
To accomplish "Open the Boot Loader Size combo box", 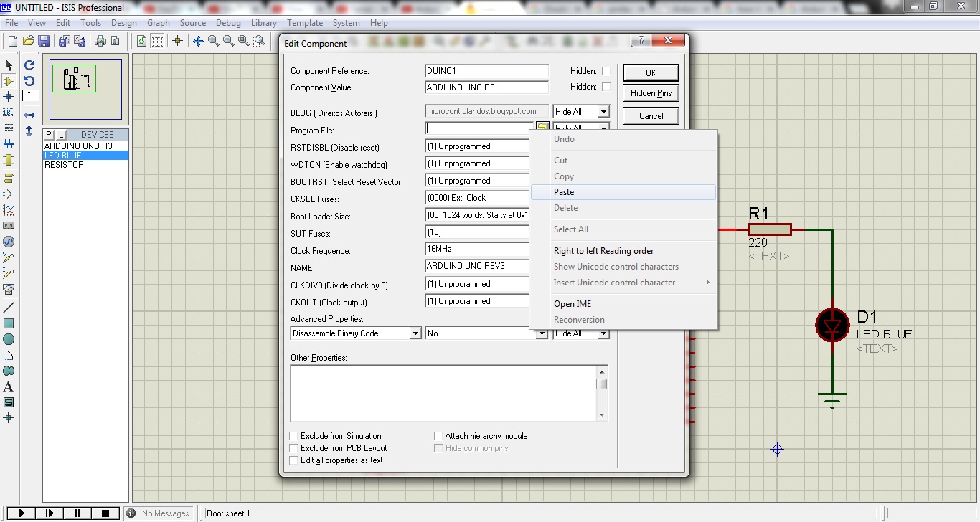I will (x=478, y=215).
